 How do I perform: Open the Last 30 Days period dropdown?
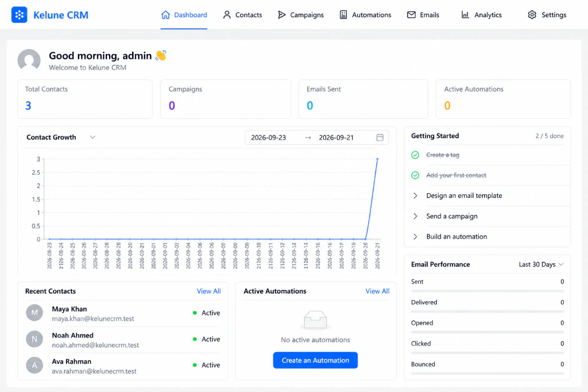pyautogui.click(x=541, y=264)
